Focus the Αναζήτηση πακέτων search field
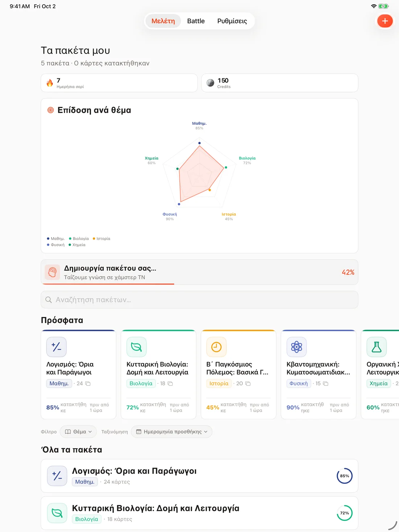The width and height of the screenshot is (399, 532). (x=199, y=300)
